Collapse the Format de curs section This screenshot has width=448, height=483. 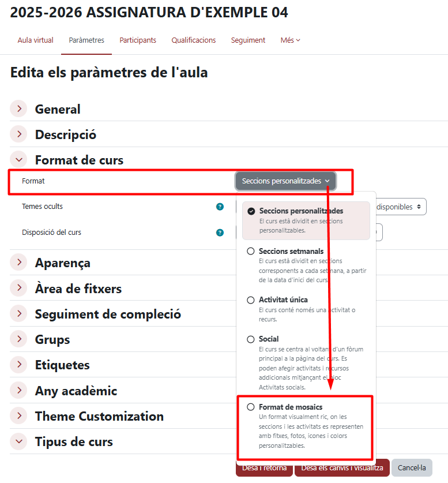click(x=19, y=160)
